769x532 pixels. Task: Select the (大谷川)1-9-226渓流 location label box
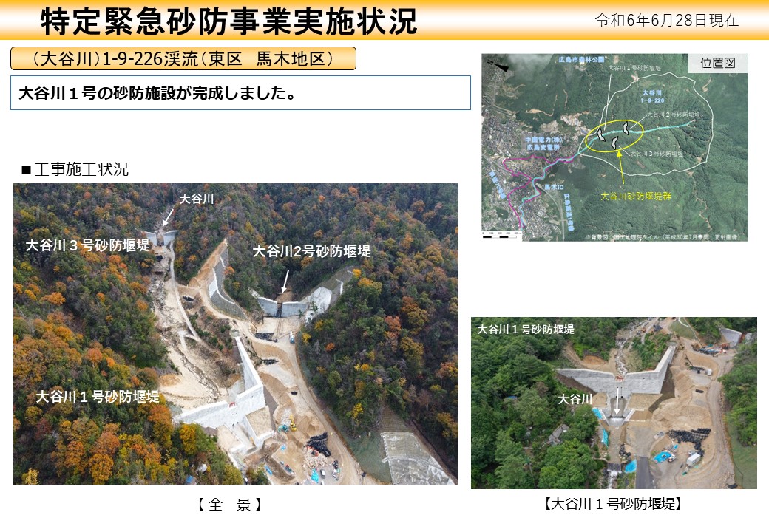click(x=183, y=58)
